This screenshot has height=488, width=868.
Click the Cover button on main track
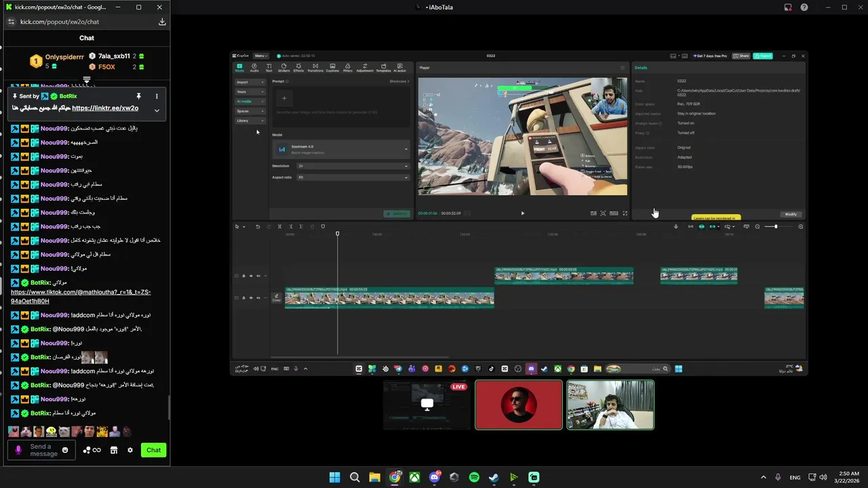click(x=277, y=298)
